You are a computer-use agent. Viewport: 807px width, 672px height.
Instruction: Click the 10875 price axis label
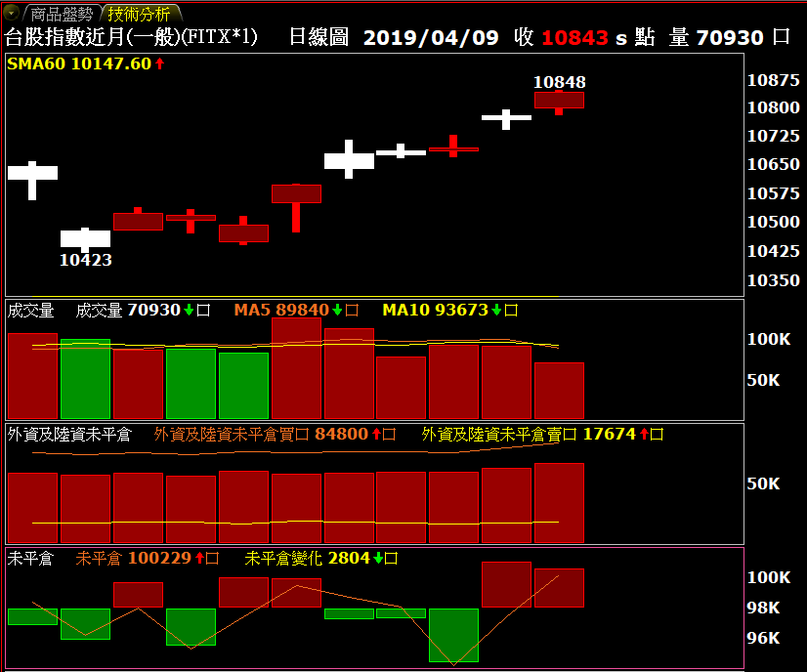tap(773, 80)
